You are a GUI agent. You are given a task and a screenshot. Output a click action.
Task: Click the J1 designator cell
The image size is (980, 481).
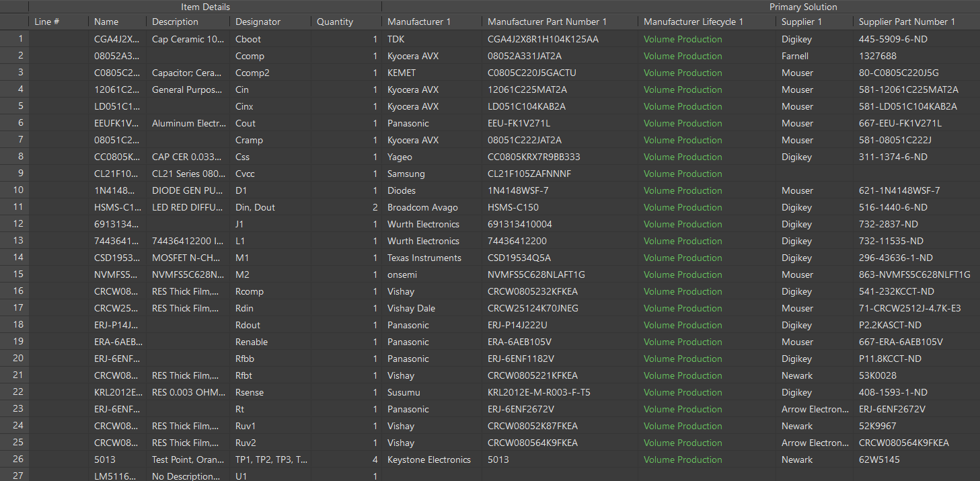270,224
